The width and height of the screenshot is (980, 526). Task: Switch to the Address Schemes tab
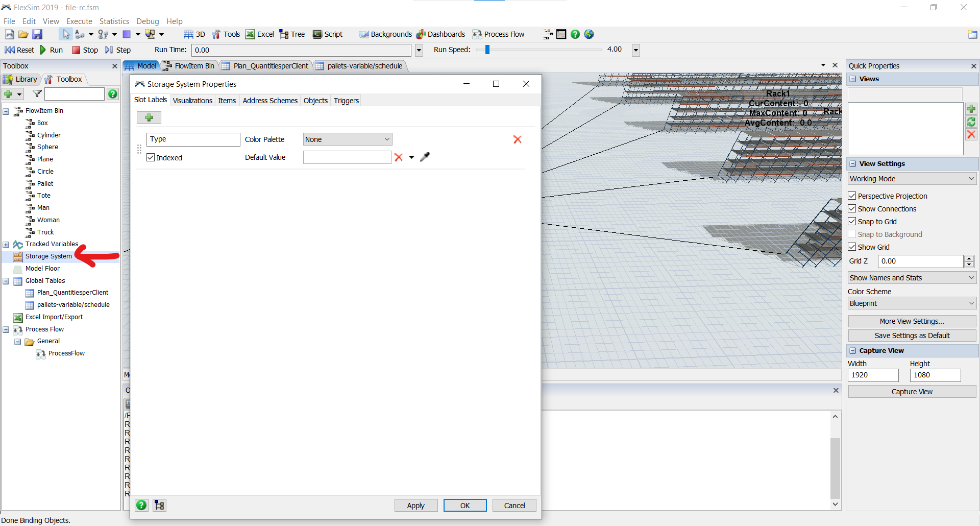[269, 101]
